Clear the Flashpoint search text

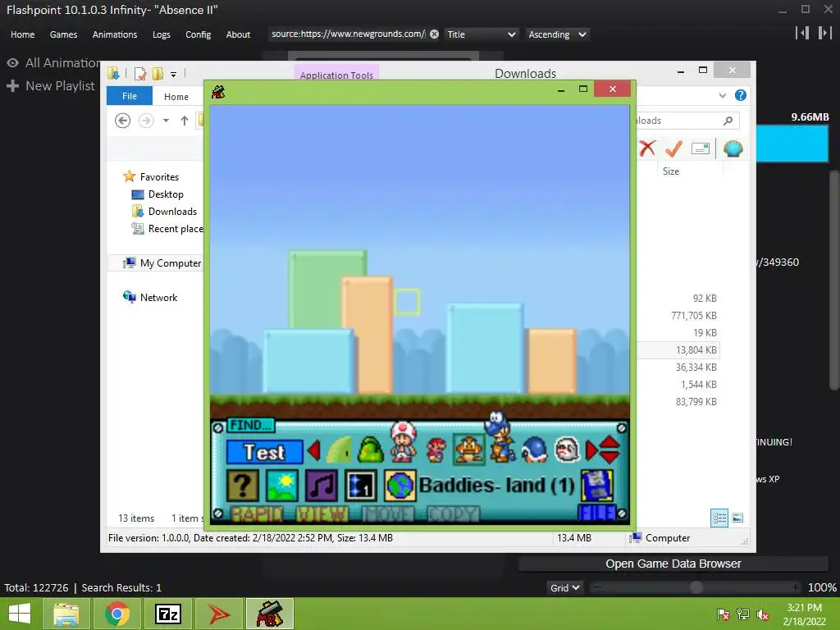434,34
